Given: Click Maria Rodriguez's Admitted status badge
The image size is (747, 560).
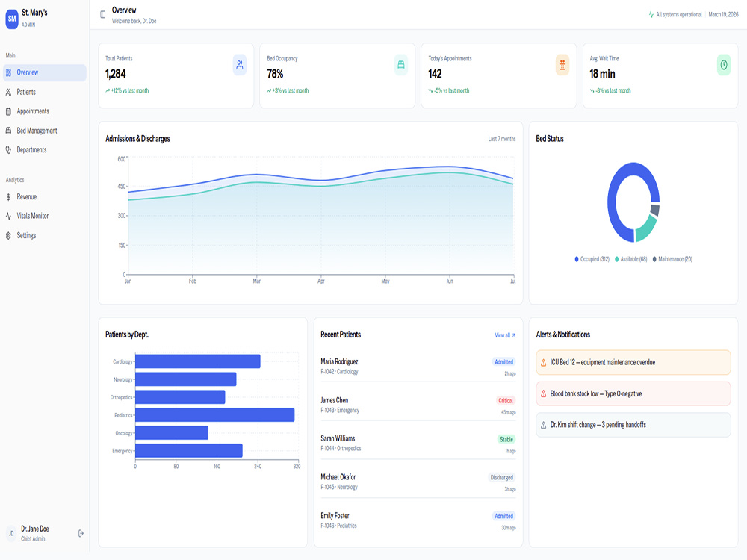Looking at the screenshot, I should point(504,362).
